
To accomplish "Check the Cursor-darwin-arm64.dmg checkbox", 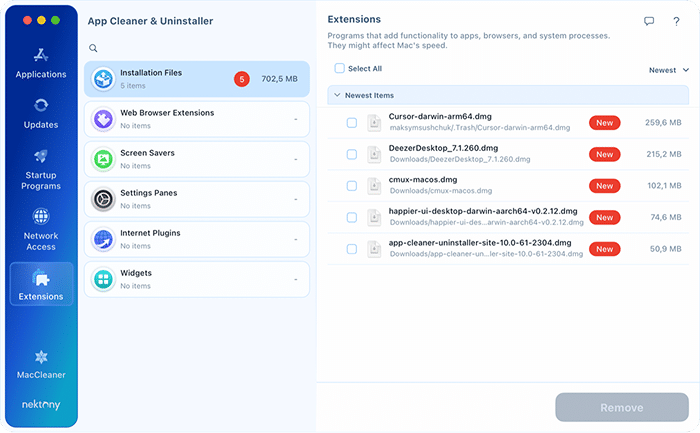I will pos(352,123).
